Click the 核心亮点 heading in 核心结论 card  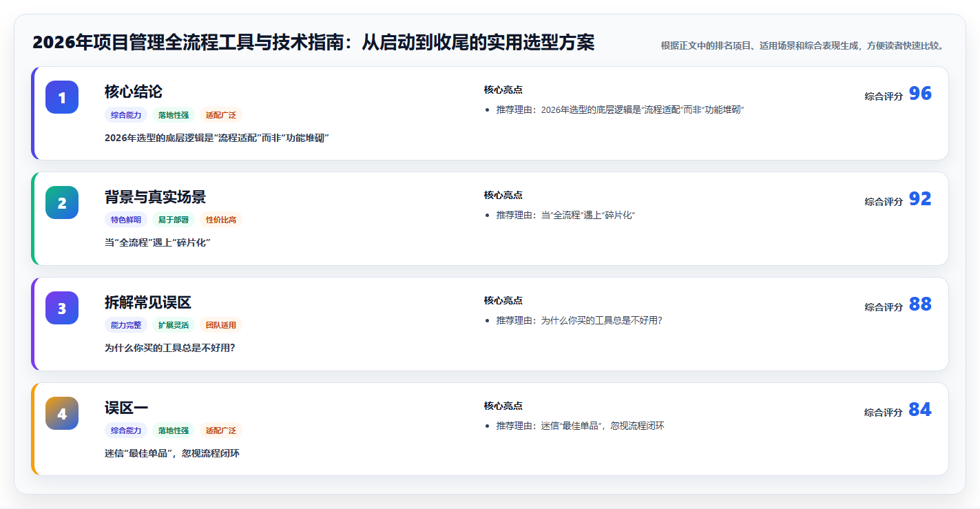click(x=503, y=90)
